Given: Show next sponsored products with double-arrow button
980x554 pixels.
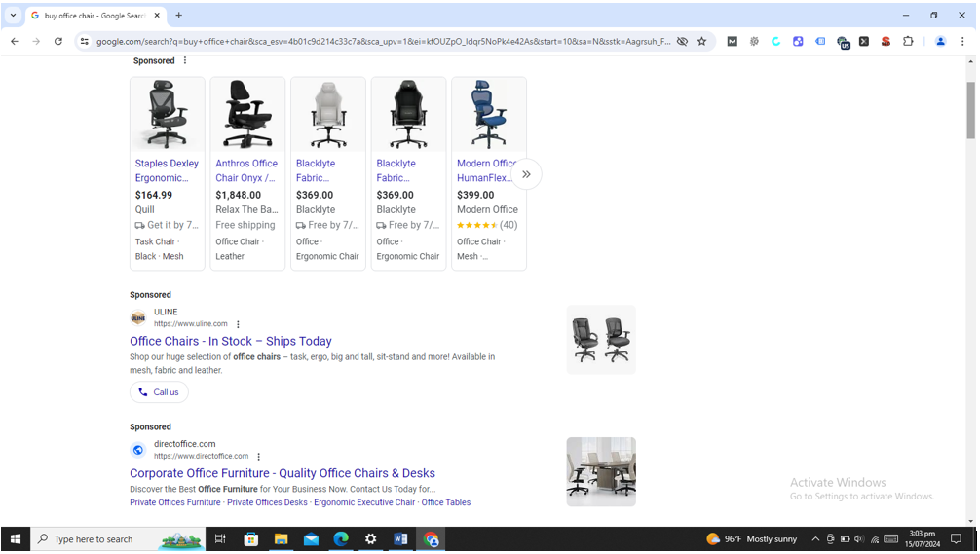Looking at the screenshot, I should coord(526,174).
